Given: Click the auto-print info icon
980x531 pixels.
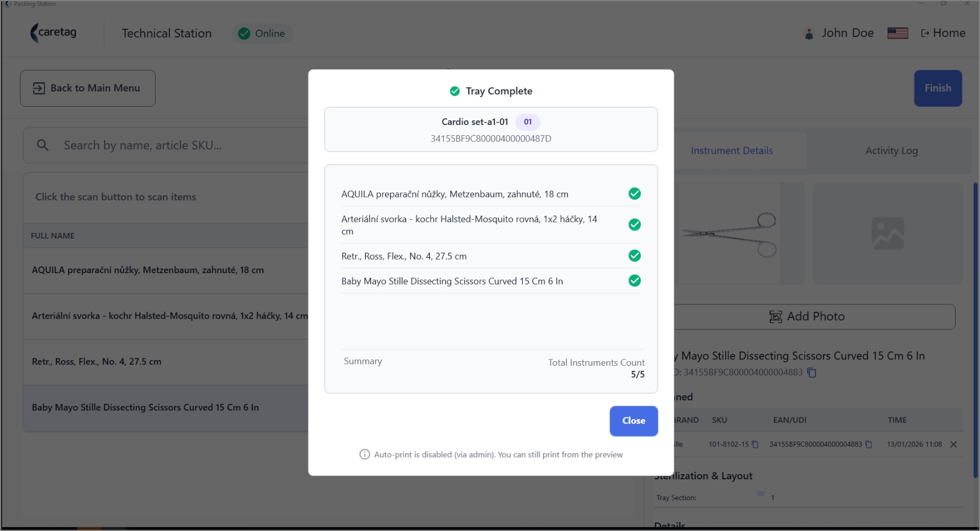Looking at the screenshot, I should [x=365, y=454].
